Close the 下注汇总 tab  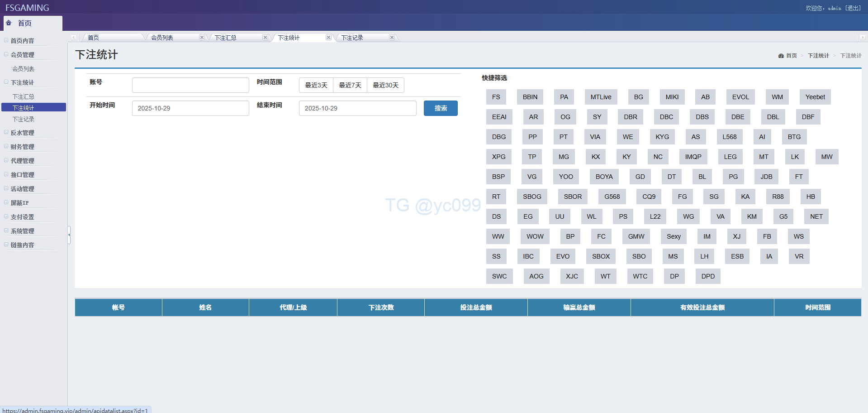(x=265, y=38)
